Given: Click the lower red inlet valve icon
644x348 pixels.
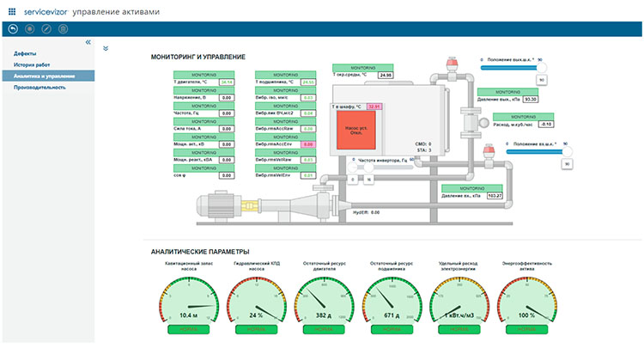Looking at the screenshot, I should click(489, 151).
